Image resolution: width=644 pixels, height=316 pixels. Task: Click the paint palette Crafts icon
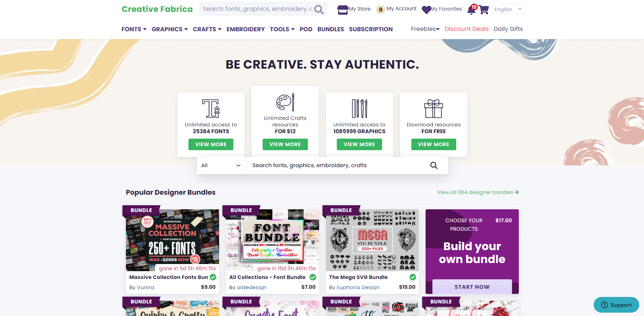tap(285, 102)
